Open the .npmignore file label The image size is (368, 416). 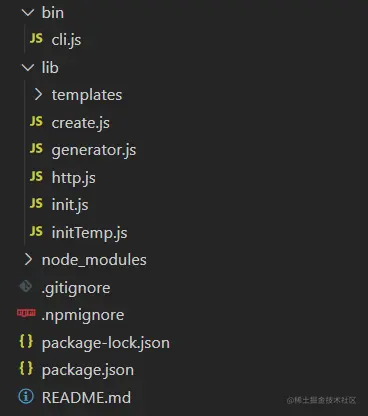point(83,315)
